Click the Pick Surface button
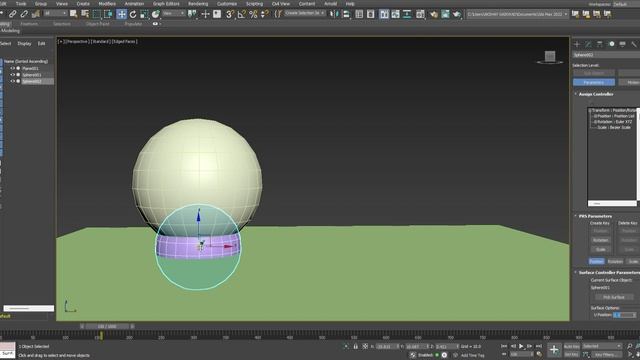Screen dimensions: 640x360 coord(613,297)
